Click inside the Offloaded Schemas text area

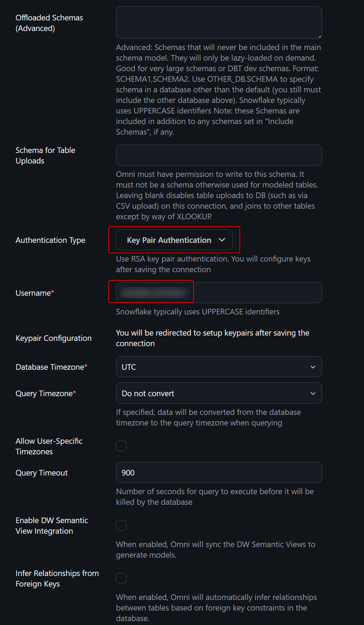(218, 23)
